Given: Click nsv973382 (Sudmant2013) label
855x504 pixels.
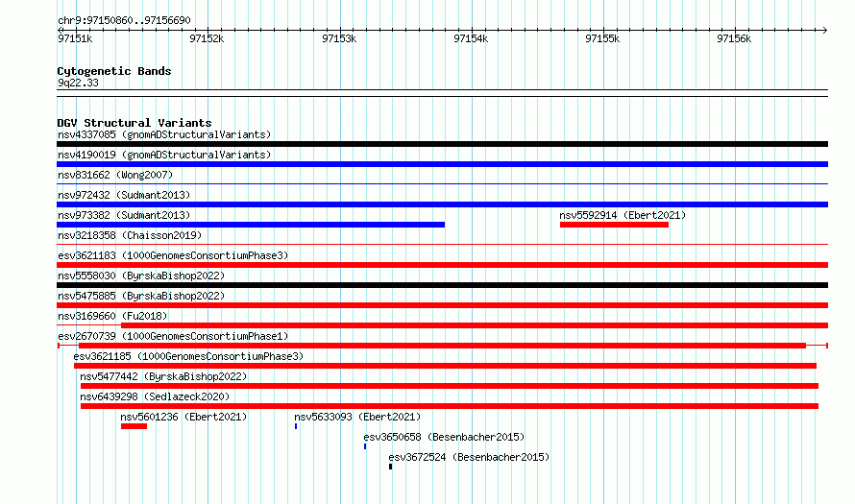Looking at the screenshot, I should pos(124,215).
